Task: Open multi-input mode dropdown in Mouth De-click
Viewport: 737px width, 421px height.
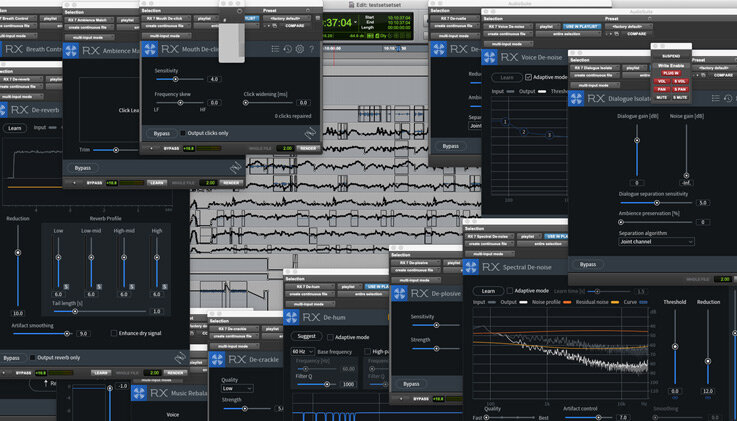Action: pos(166,36)
